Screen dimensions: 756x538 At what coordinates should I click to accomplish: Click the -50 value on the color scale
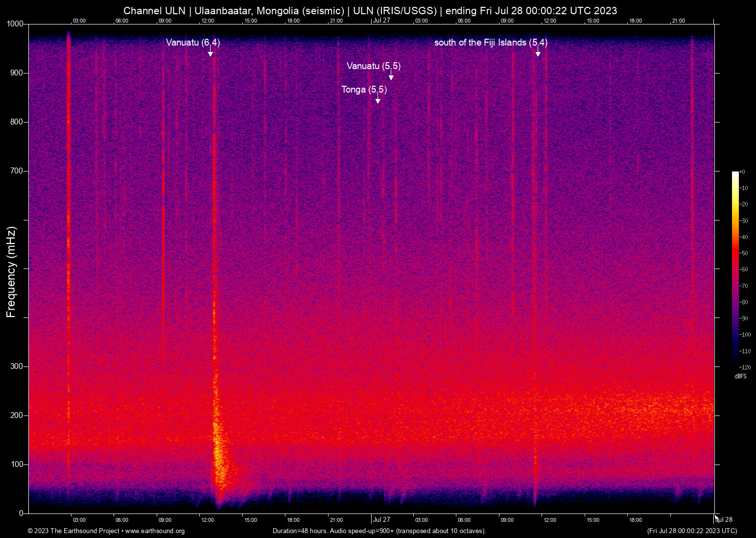(x=744, y=253)
